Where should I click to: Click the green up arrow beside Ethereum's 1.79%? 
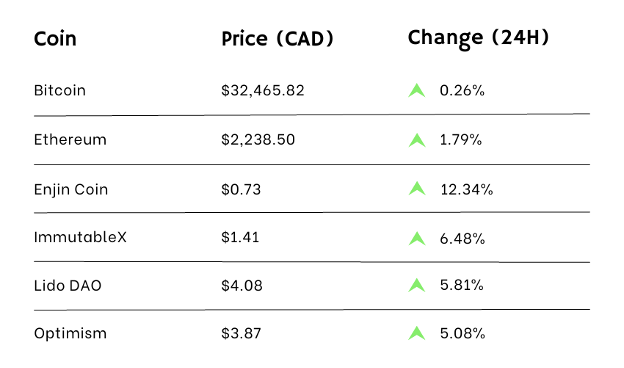tap(417, 140)
